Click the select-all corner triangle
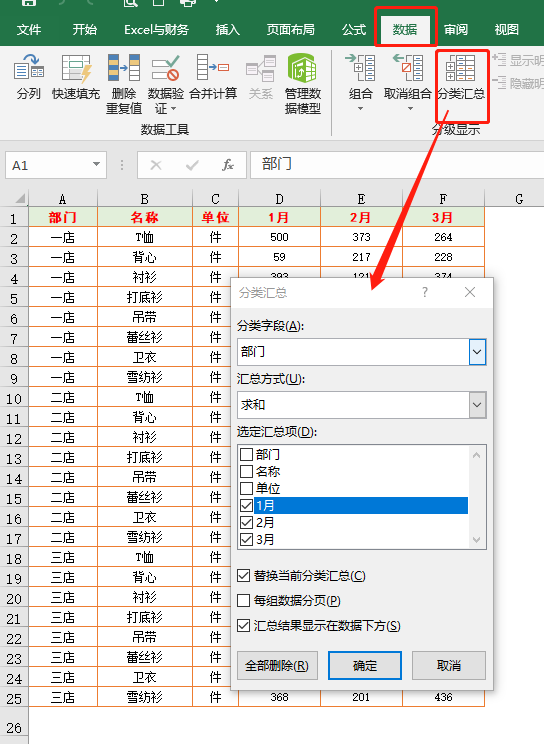This screenshot has width=544, height=744. tap(19, 198)
